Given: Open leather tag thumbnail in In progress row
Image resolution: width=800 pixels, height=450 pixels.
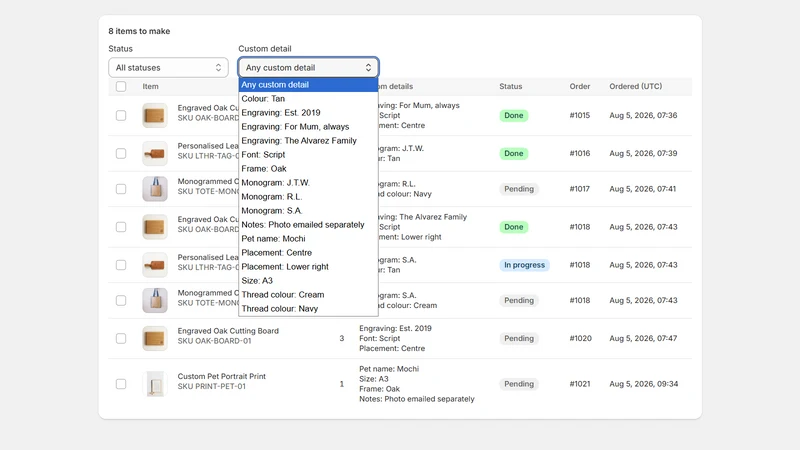Looking at the screenshot, I should (x=155, y=265).
